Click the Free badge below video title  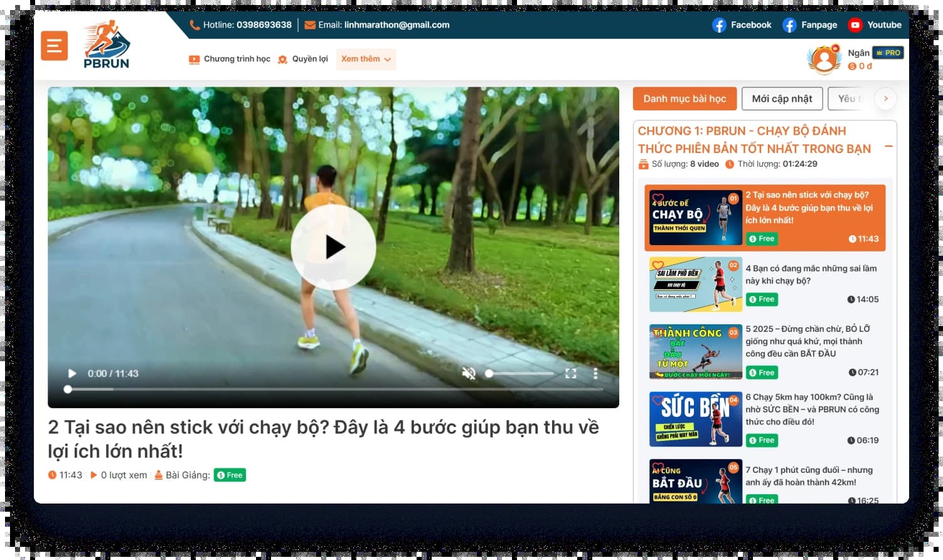(230, 475)
